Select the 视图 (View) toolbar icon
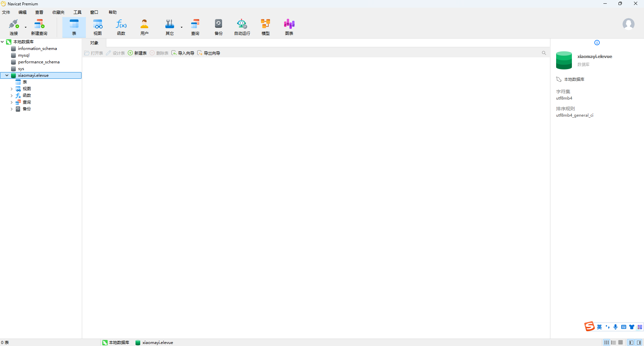The height and width of the screenshot is (346, 644). click(x=98, y=27)
